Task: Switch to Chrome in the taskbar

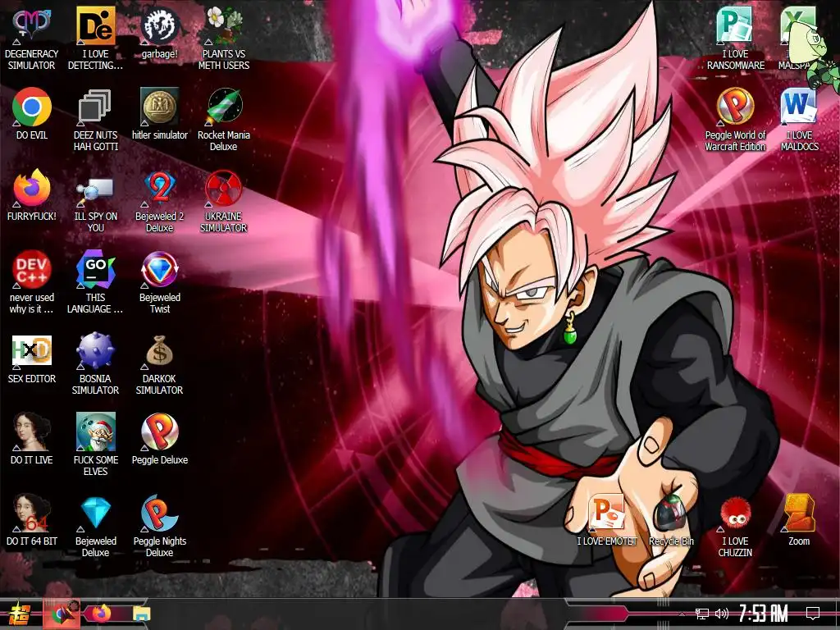Action: (x=62, y=614)
